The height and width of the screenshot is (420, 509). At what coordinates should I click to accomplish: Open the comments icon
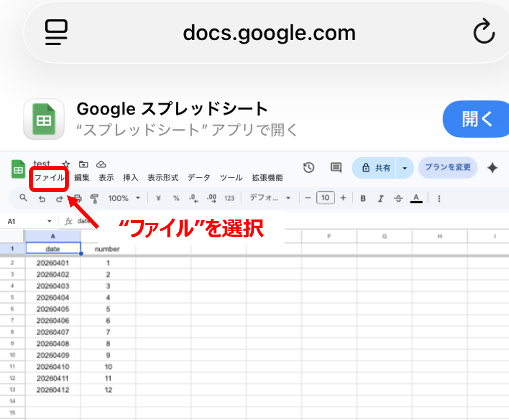coord(336,168)
